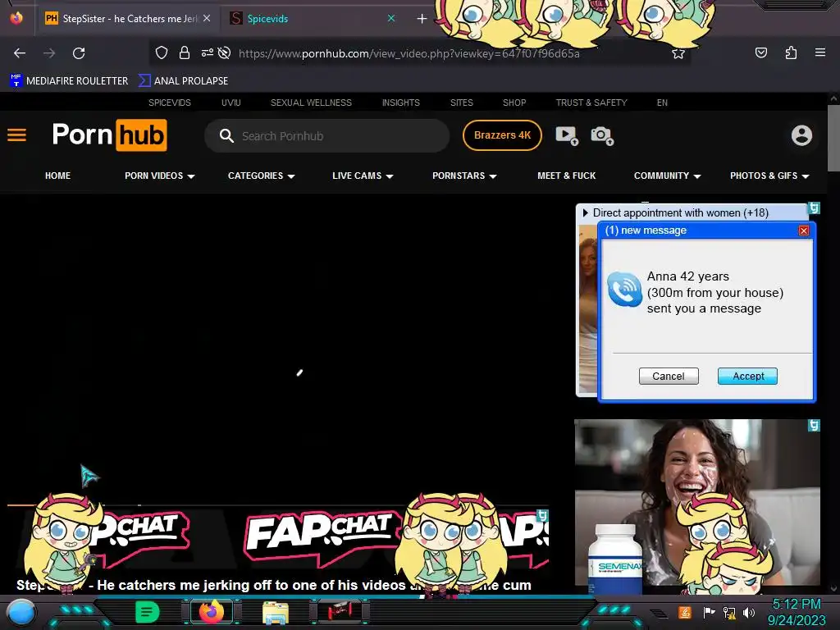Click the Firefox taskbar icon
The image size is (840, 630).
(211, 612)
